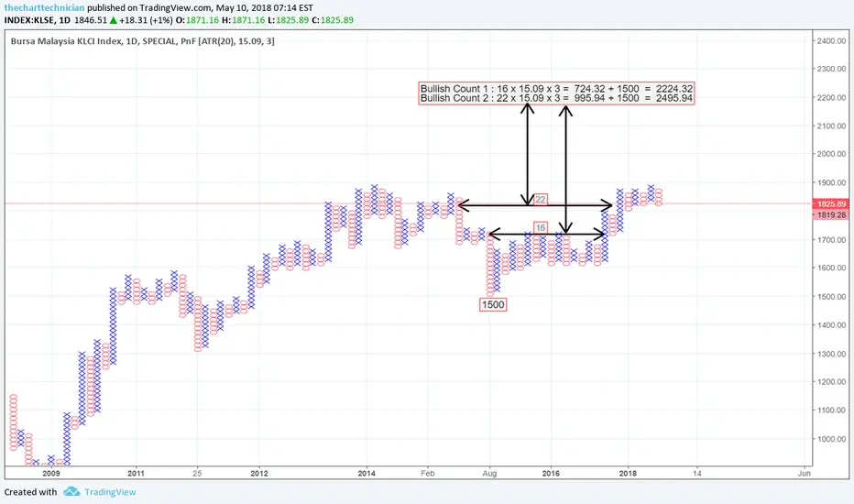
Task: Select the 1825.89 current price label
Action: pos(832,203)
